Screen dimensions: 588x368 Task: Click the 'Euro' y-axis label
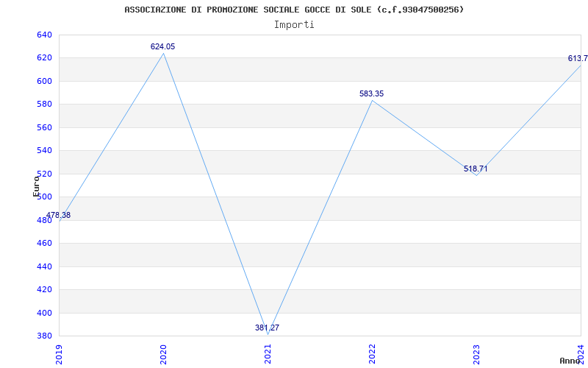[36, 186]
